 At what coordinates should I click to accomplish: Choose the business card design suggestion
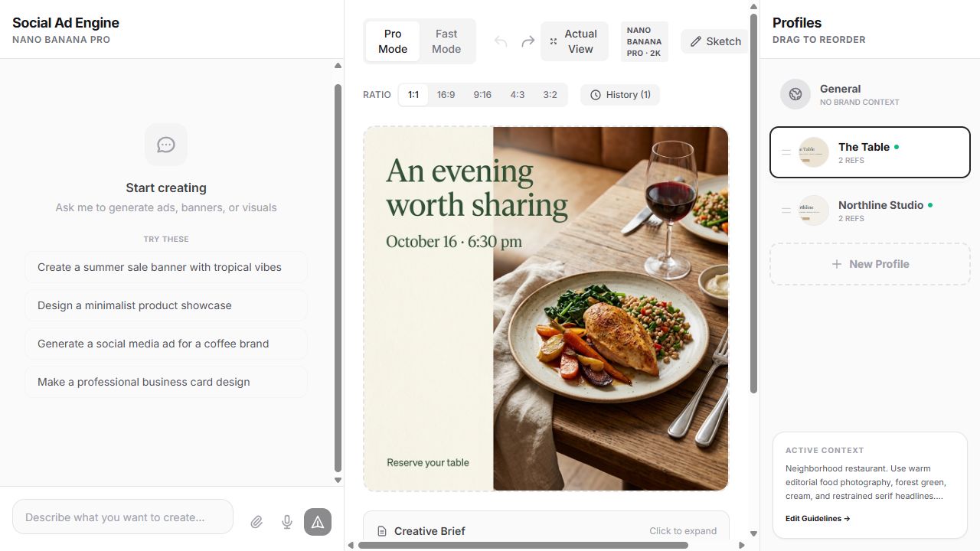[166, 382]
